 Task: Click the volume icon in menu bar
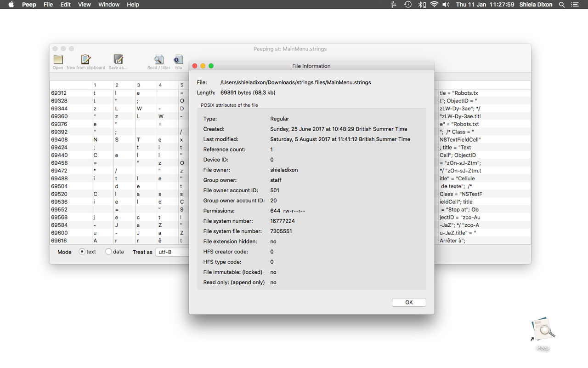(446, 5)
